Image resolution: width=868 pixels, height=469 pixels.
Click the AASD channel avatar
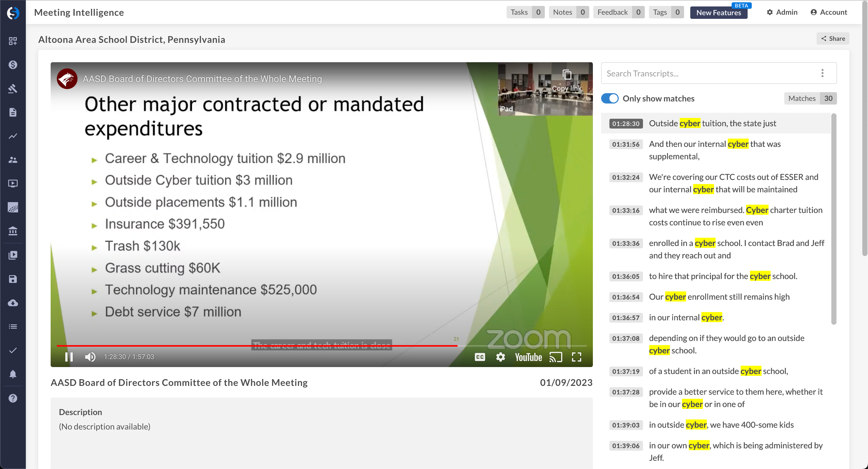[67, 79]
